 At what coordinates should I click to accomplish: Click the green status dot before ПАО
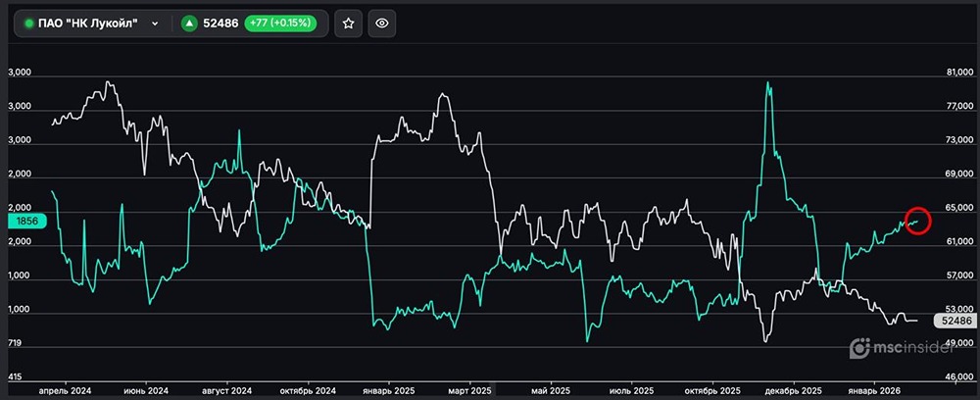(28, 24)
